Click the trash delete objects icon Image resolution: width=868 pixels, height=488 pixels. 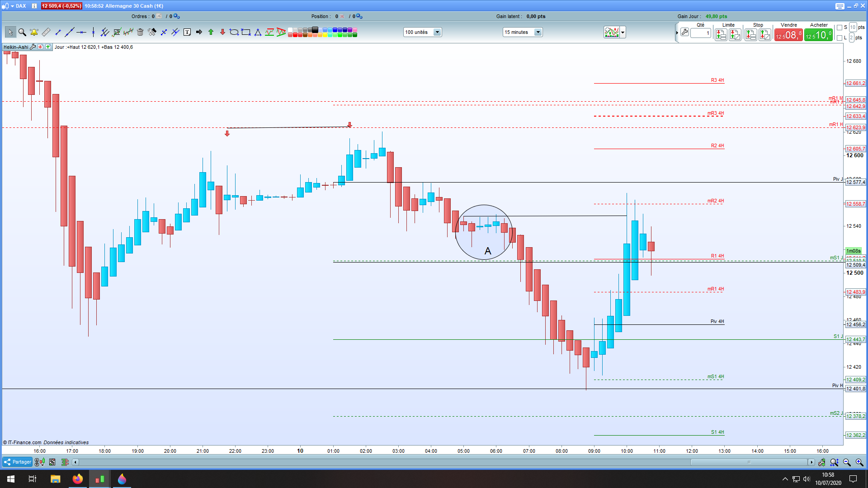click(x=140, y=32)
